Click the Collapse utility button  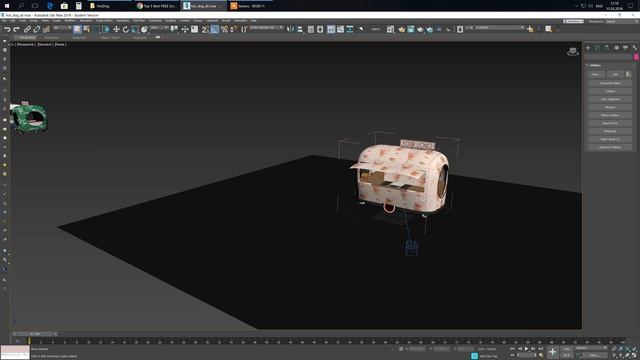click(610, 91)
